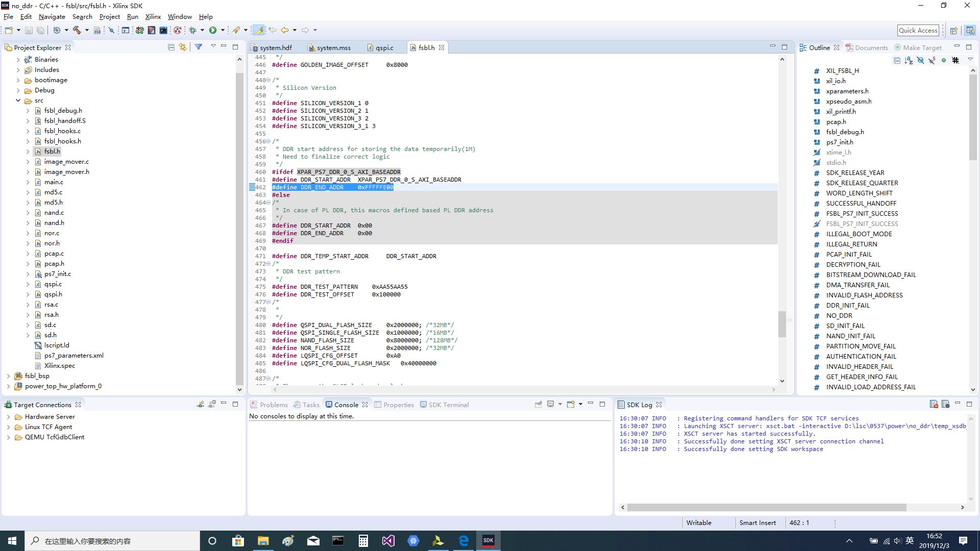Screen dimensions: 980x551
Task: Switch to the qspi.c editor tab
Action: [384, 47]
